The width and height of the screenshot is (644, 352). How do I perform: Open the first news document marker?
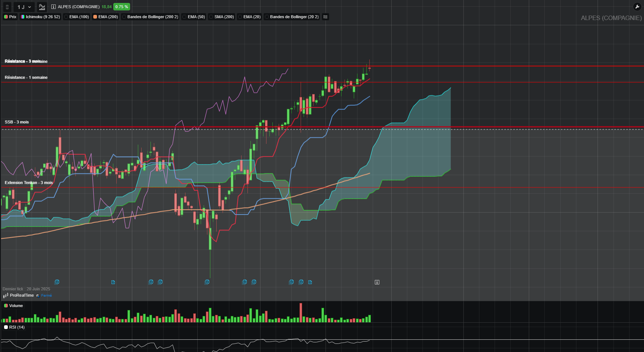click(57, 282)
